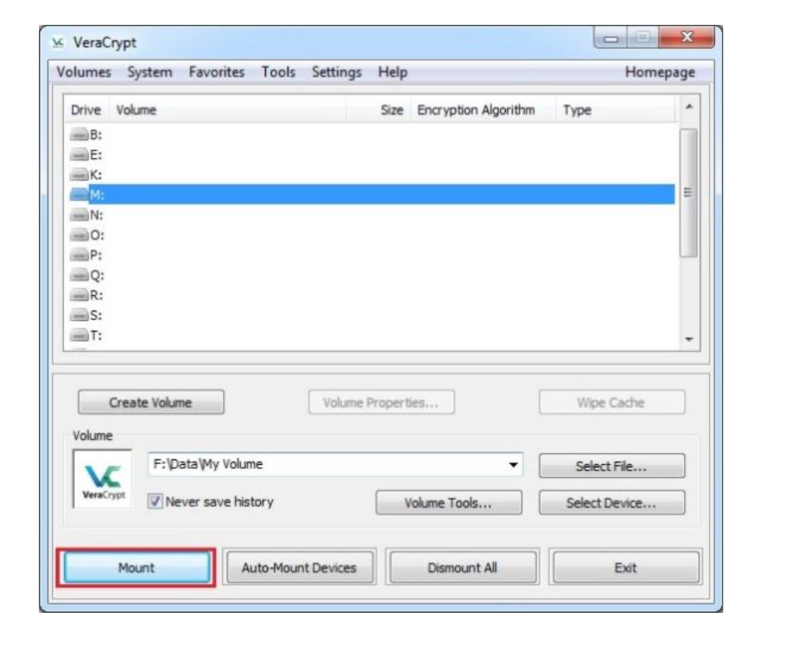Click the Create Volume button

(x=150, y=403)
